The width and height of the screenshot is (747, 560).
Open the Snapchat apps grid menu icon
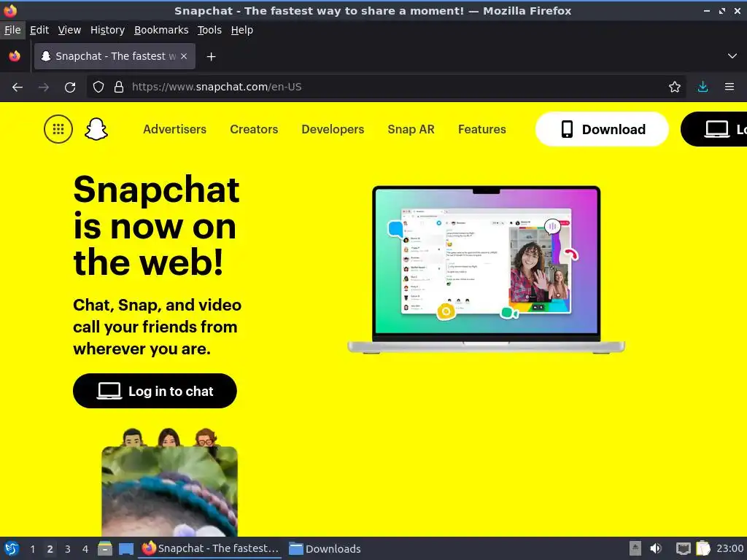pyautogui.click(x=58, y=129)
